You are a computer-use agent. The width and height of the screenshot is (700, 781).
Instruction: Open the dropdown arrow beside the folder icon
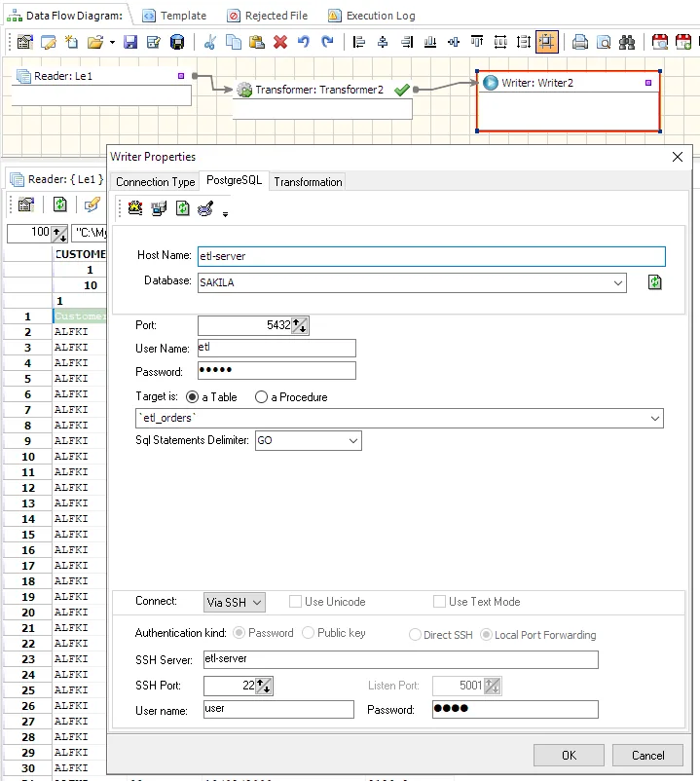pyautogui.click(x=113, y=42)
